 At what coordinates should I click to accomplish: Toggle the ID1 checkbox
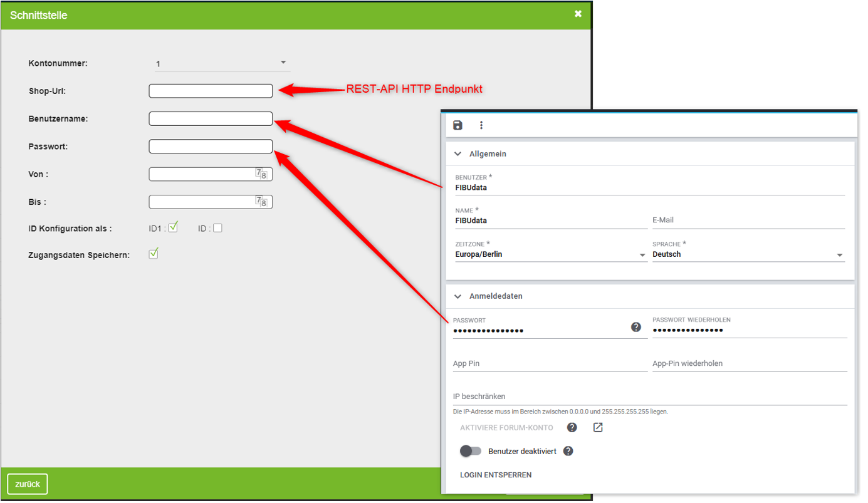(174, 227)
